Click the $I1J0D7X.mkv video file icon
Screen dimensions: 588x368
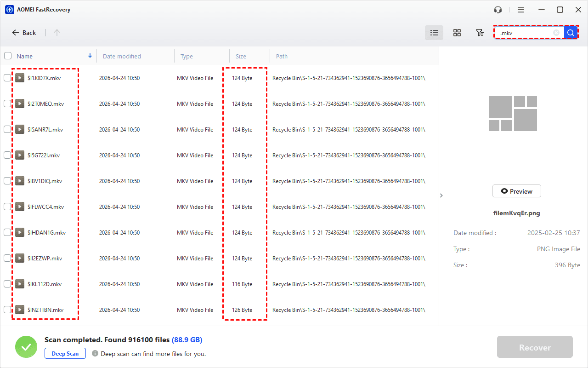(x=19, y=78)
